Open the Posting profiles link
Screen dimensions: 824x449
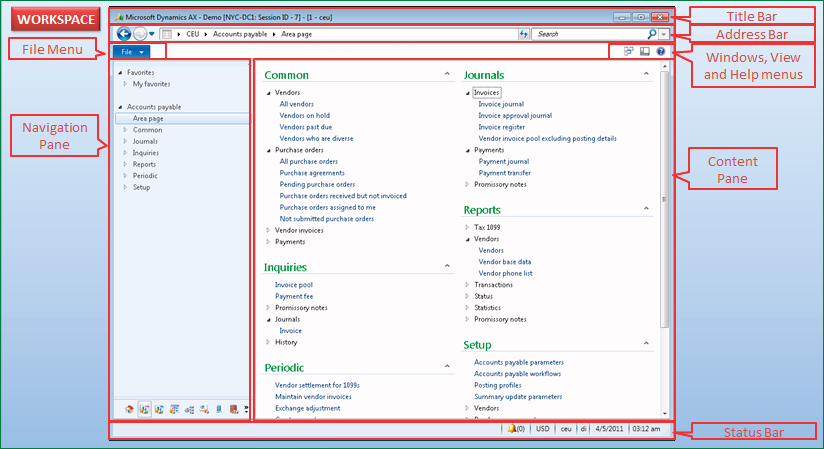[498, 385]
